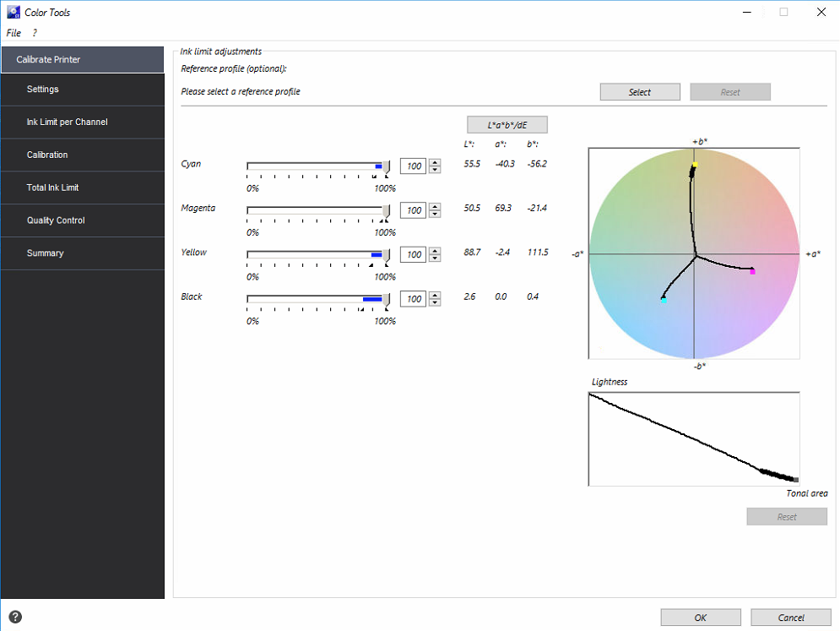This screenshot has width=840, height=631.
Task: Click the 'Please select a reference profile' text
Action: click(241, 92)
